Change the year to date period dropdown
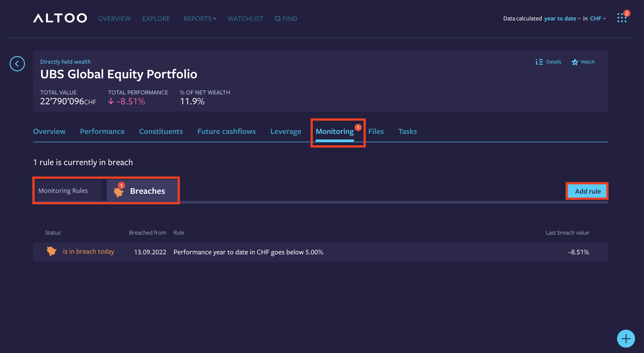 point(562,18)
